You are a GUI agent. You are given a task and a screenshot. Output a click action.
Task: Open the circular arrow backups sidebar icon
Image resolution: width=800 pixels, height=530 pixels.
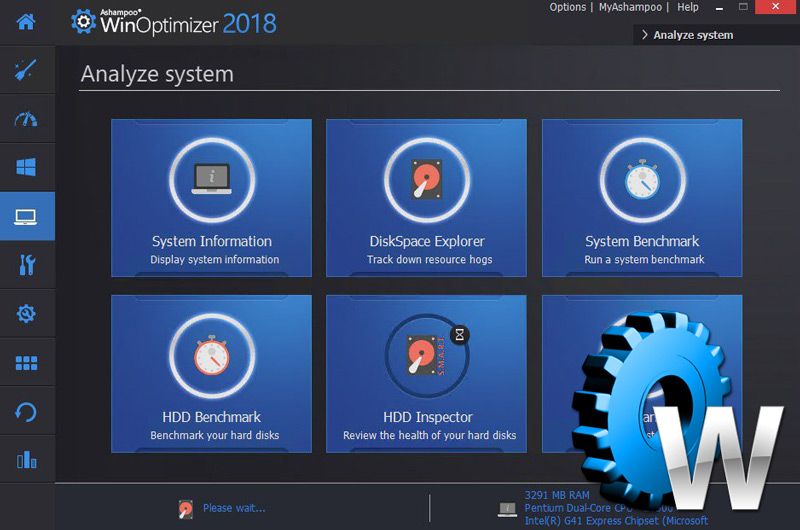point(26,412)
